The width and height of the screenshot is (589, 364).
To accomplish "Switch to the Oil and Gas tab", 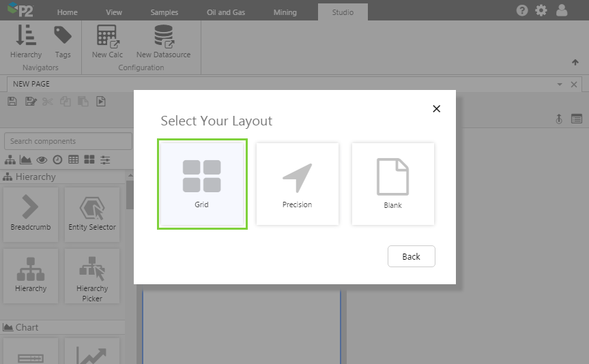I will (x=226, y=12).
